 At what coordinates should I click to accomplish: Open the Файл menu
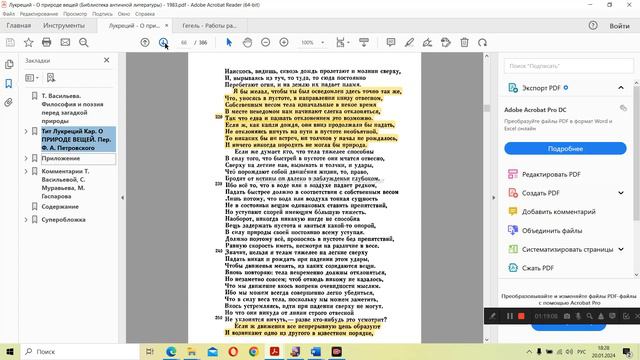point(9,14)
